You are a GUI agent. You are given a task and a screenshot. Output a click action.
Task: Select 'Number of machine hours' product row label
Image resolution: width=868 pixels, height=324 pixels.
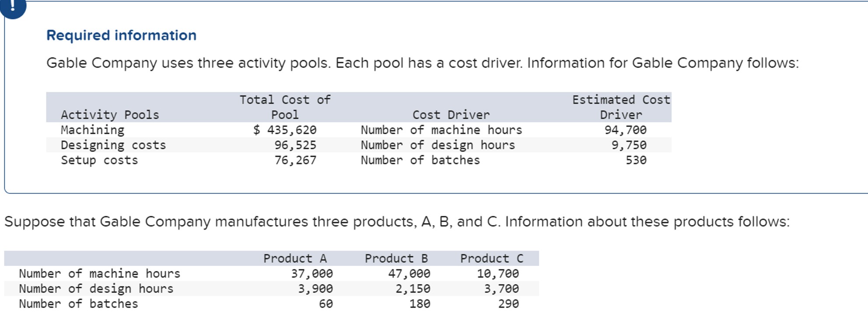coord(100,273)
